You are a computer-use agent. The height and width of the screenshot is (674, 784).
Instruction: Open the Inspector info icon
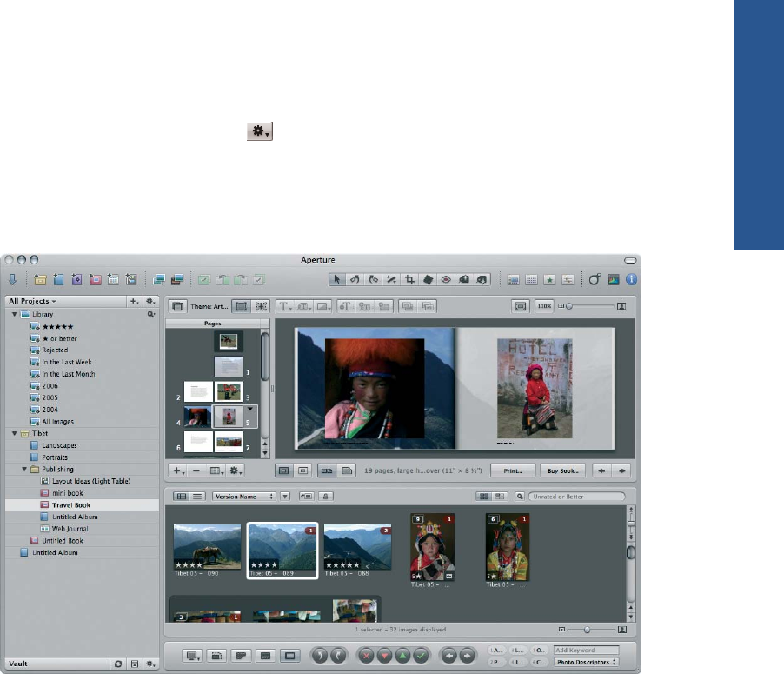click(632, 280)
